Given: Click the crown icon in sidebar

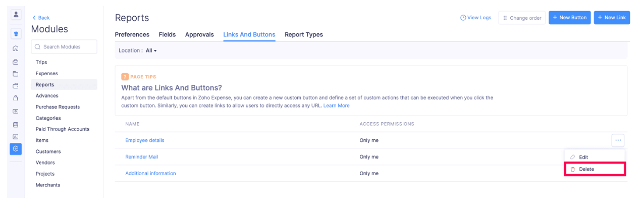Looking at the screenshot, I should (x=16, y=34).
